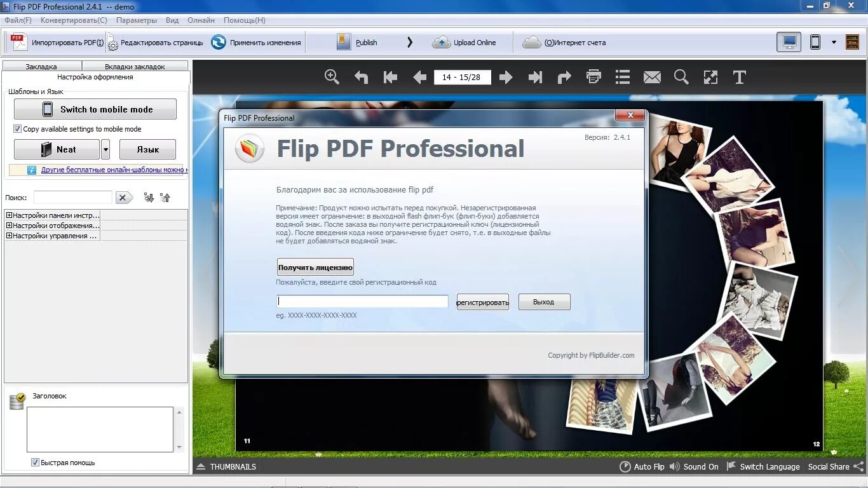The width and height of the screenshot is (868, 488).
Task: Expand the Publish chevron arrow
Action: (410, 43)
